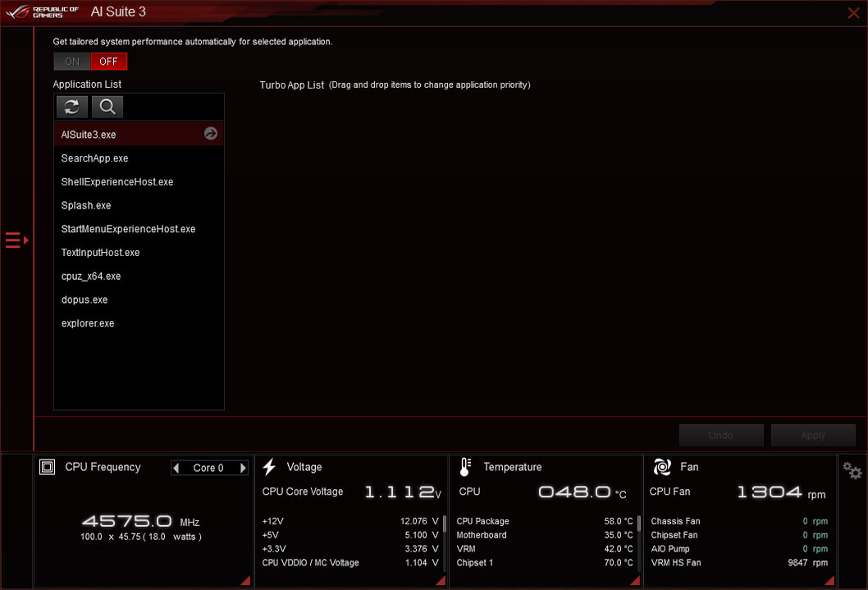Screen dimensions: 868x590
Task: Click the 4575.0 MHz frequency readout
Action: tap(140, 521)
